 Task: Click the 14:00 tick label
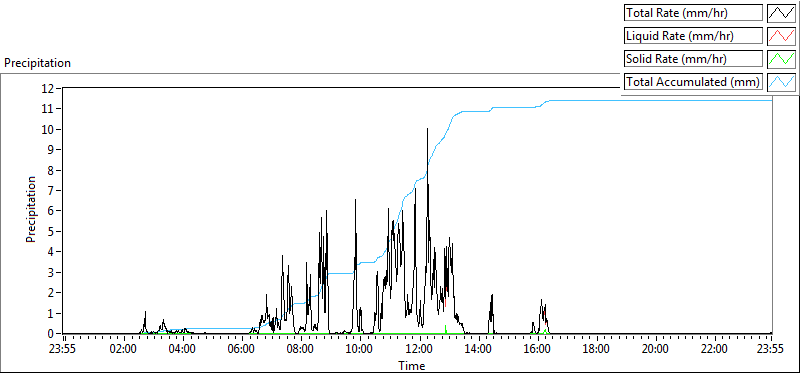pos(478,349)
